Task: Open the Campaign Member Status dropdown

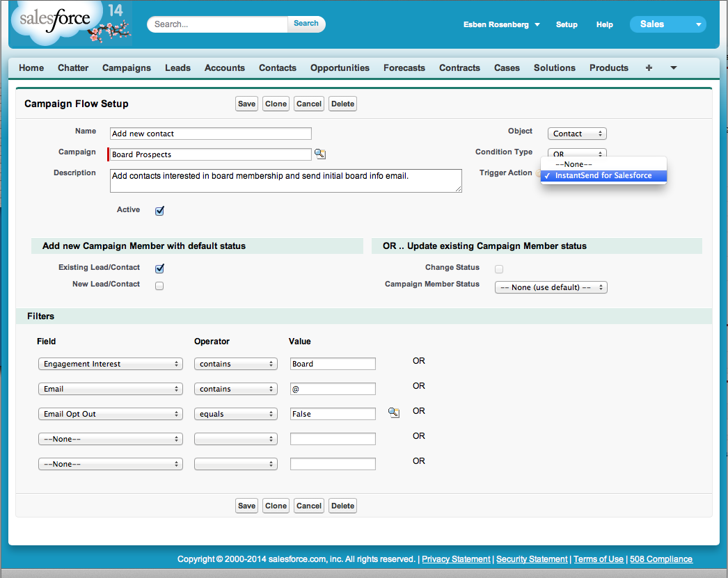Action: pyautogui.click(x=551, y=287)
